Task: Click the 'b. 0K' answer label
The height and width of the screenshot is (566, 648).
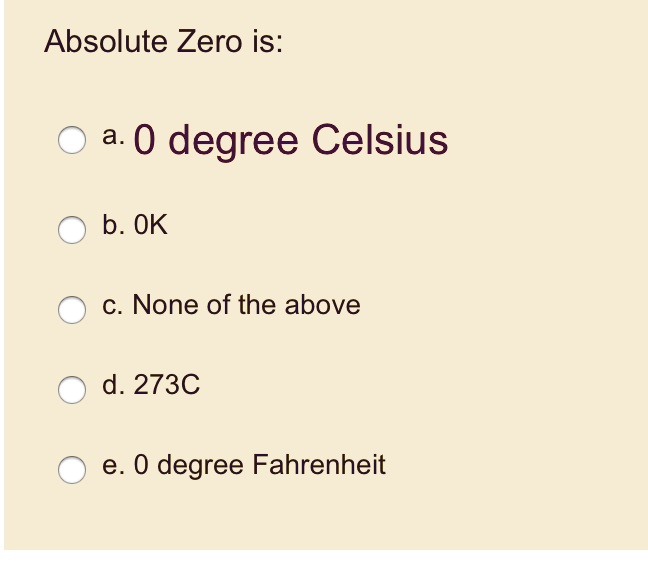Action: (135, 226)
